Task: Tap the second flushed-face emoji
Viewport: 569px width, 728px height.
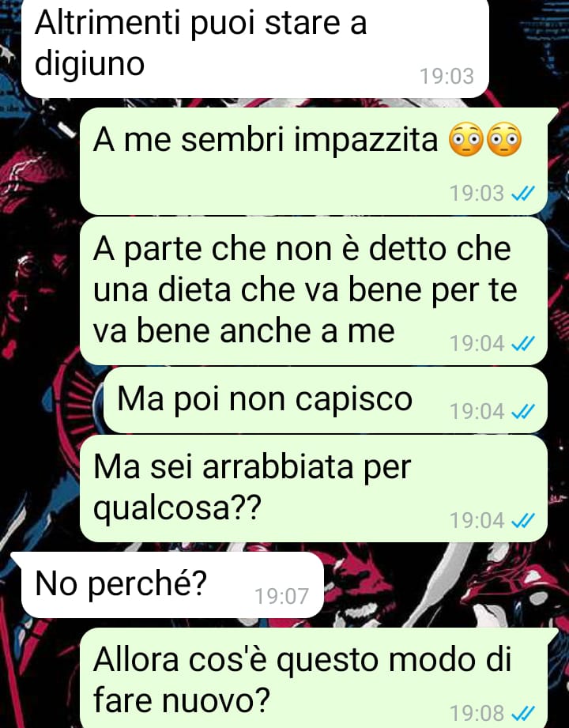Action: click(504, 139)
